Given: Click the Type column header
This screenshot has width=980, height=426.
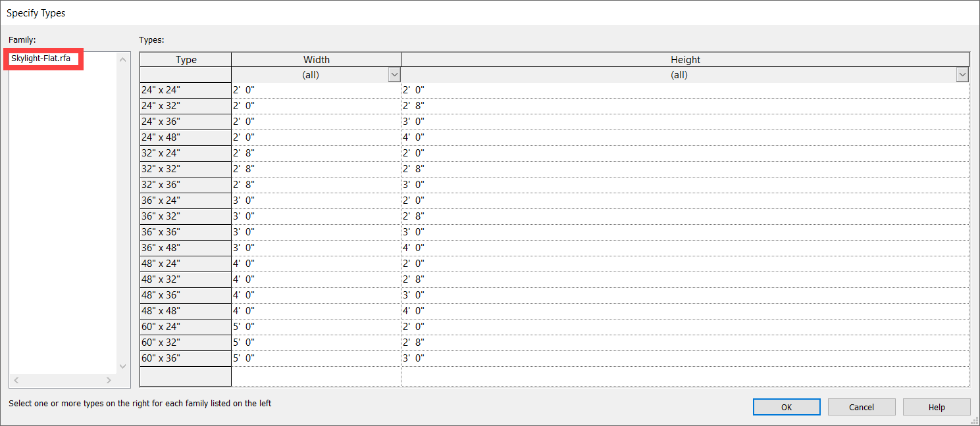Looking at the screenshot, I should pos(186,59).
